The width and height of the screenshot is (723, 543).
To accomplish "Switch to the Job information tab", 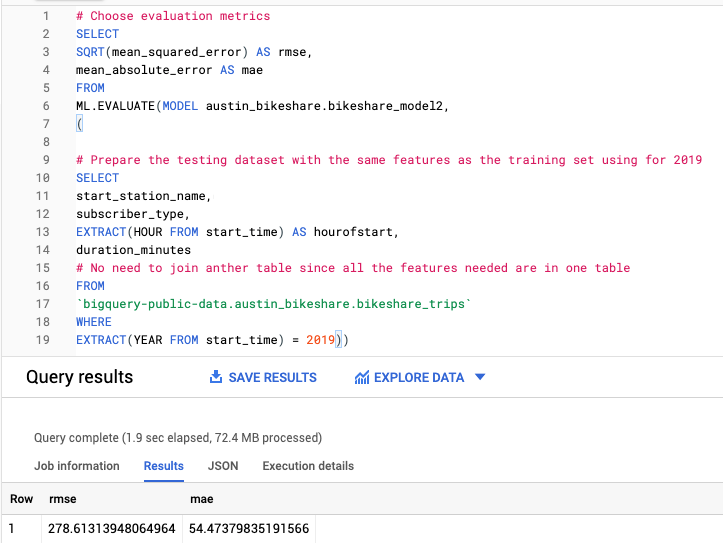I will coord(77,466).
